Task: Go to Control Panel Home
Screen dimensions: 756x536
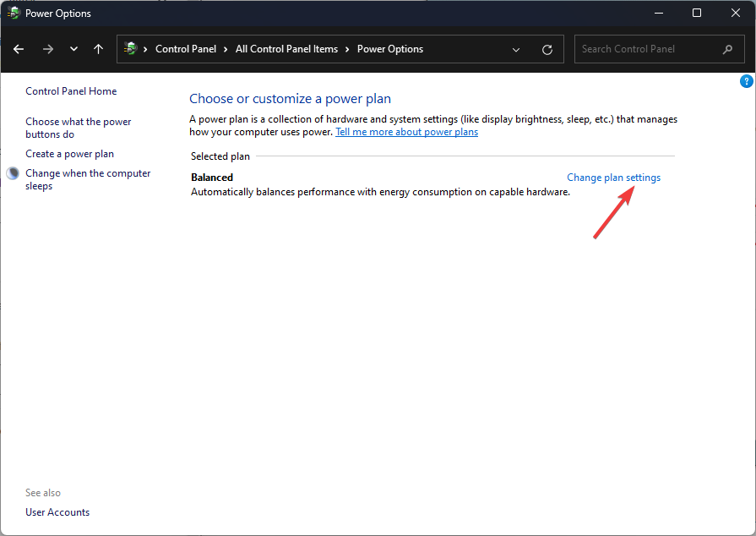Action: pos(71,91)
